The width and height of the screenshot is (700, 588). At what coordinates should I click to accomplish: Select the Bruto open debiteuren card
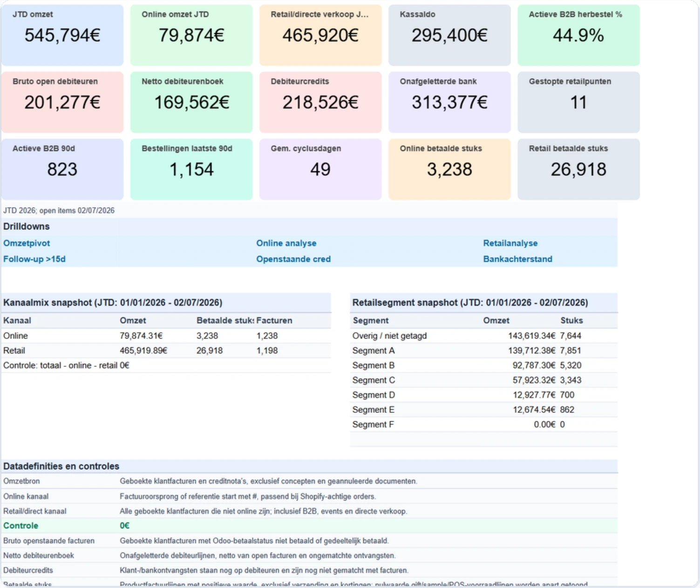click(62, 102)
